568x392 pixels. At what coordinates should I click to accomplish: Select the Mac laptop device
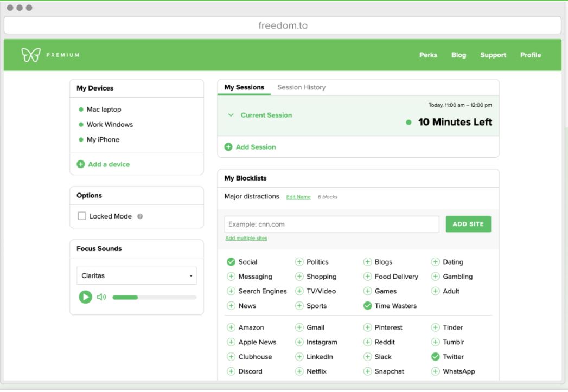click(x=104, y=110)
